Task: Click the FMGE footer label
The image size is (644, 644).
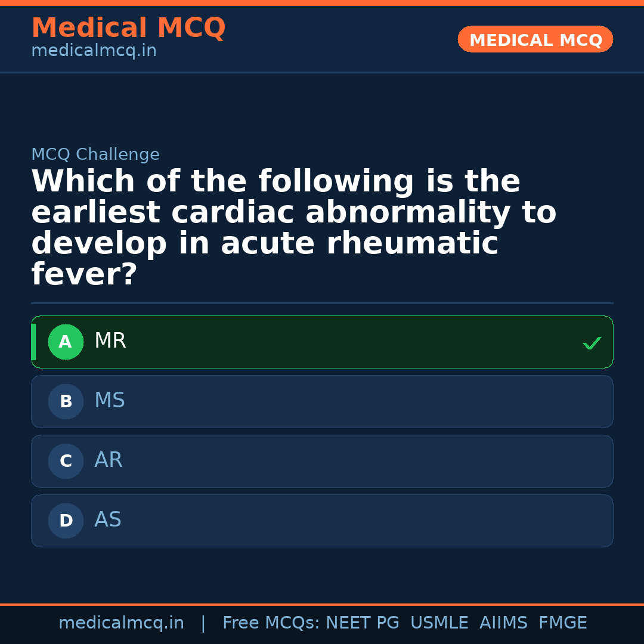Action: (562, 622)
